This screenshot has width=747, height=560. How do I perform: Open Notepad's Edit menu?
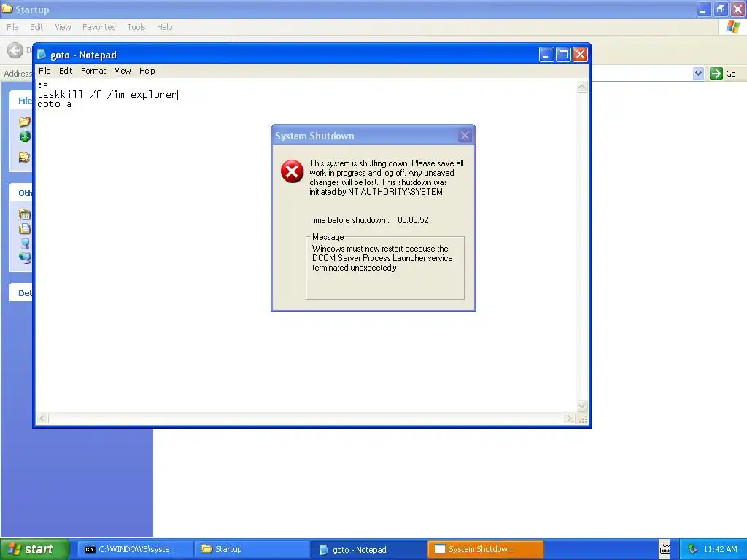pyautogui.click(x=66, y=71)
